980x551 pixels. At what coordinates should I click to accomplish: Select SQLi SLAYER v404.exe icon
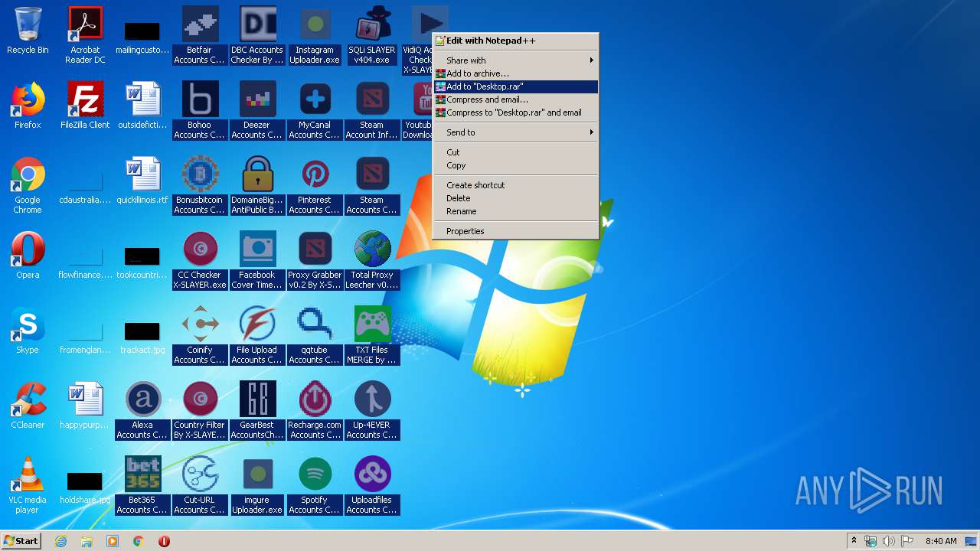[372, 34]
